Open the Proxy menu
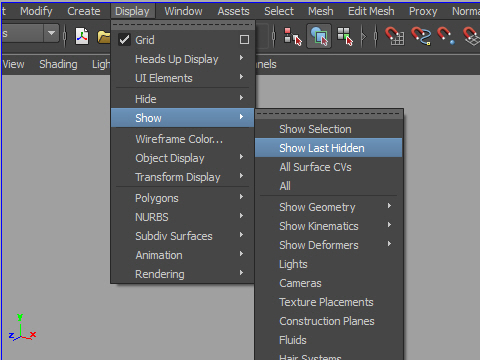 click(423, 11)
